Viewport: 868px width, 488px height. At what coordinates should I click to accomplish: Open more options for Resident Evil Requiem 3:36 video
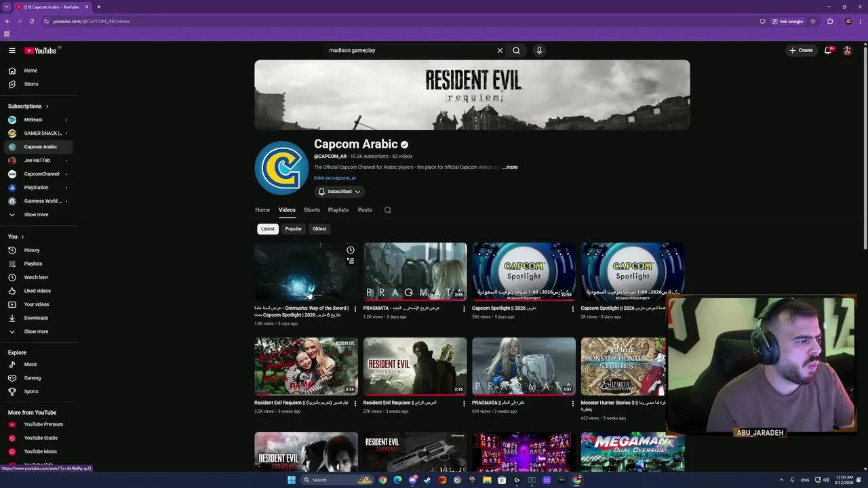[355, 404]
